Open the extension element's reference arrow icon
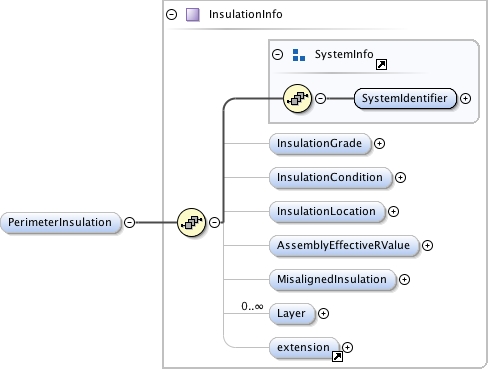 coord(337,356)
